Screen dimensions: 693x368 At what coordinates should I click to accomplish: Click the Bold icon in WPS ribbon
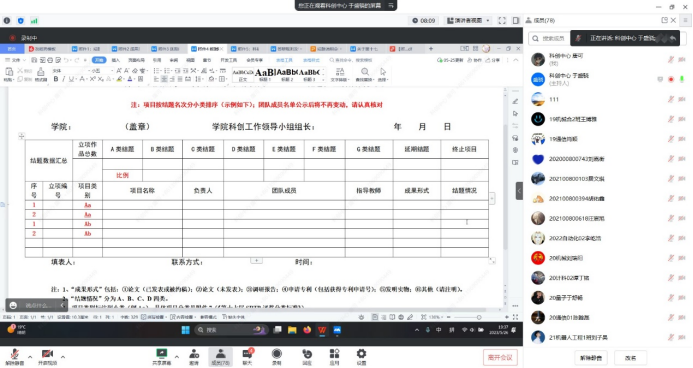[x=56, y=79]
